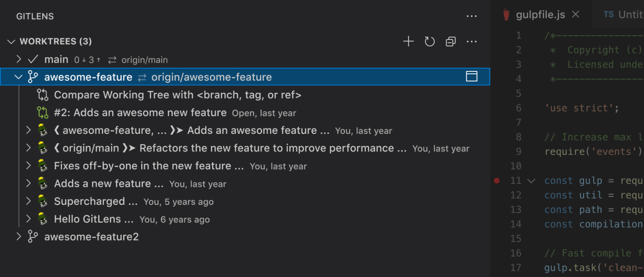Select the main worktree entry
The width and height of the screenshot is (644, 277).
56,59
